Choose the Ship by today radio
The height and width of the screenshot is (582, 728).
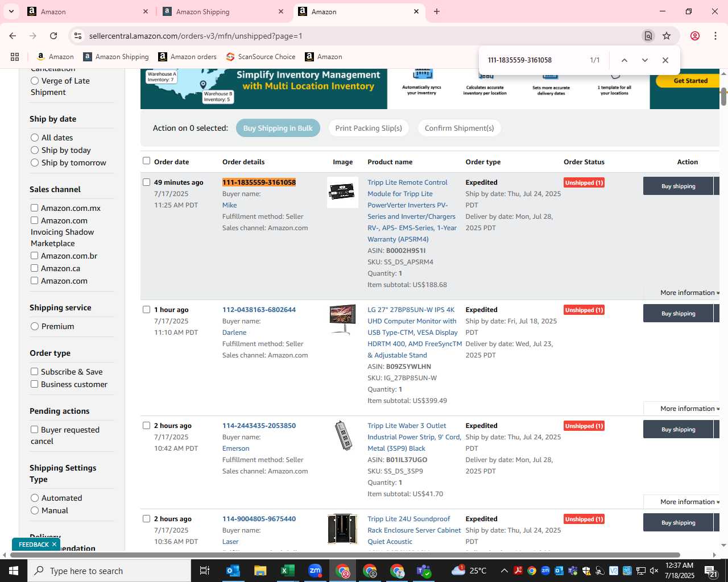pyautogui.click(x=35, y=150)
